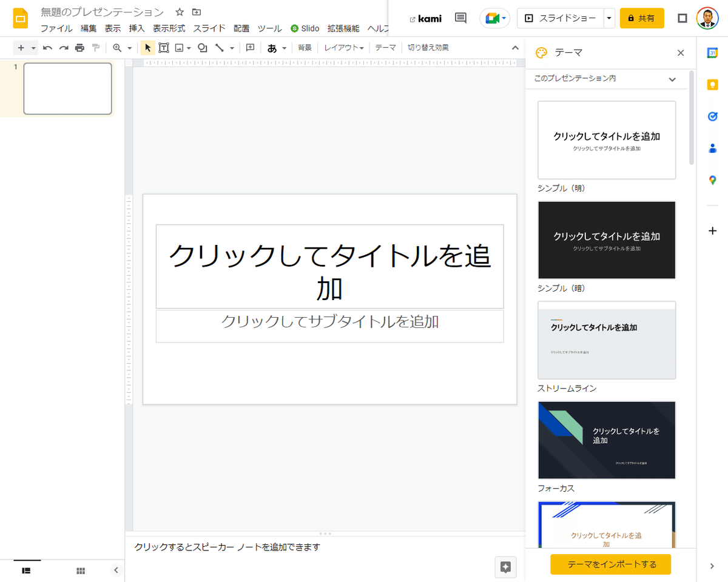Expand the このプレゼンテーション内 section
Viewport: 728px width, 582px height.
click(606, 79)
